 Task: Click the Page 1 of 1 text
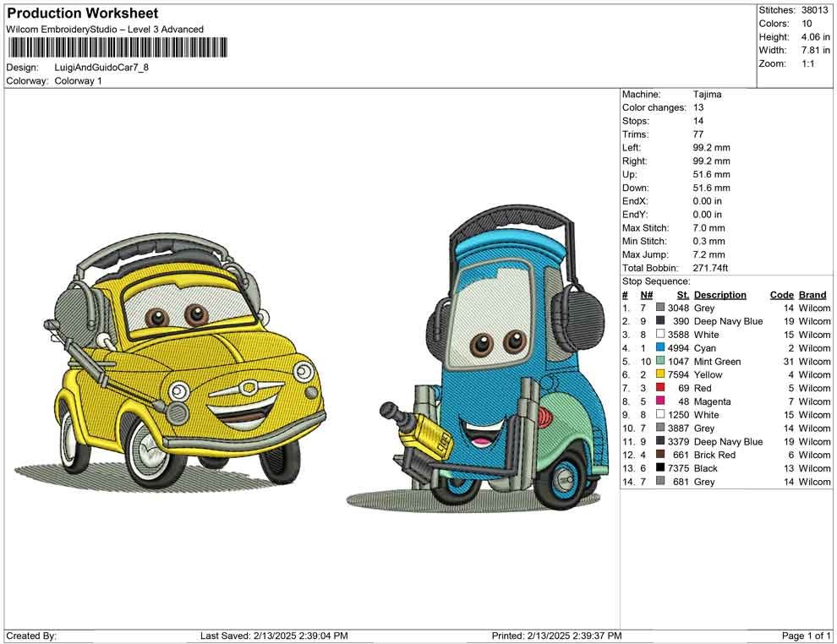pyautogui.click(x=806, y=636)
